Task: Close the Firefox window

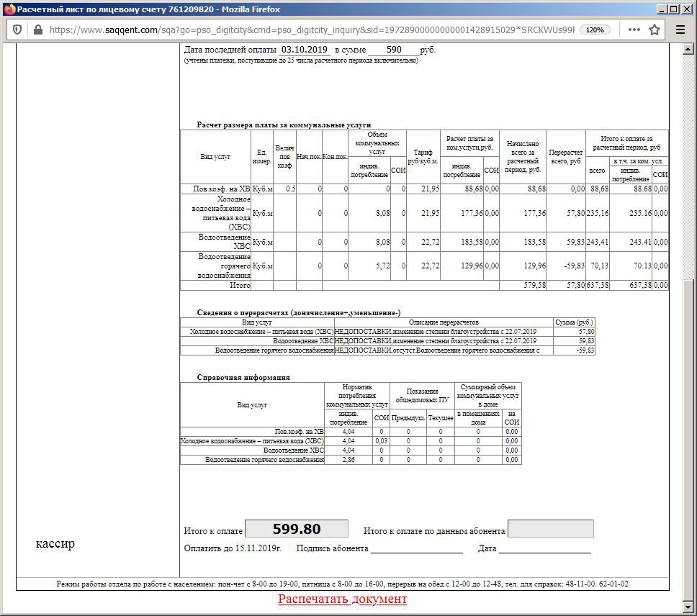Action: [687, 9]
